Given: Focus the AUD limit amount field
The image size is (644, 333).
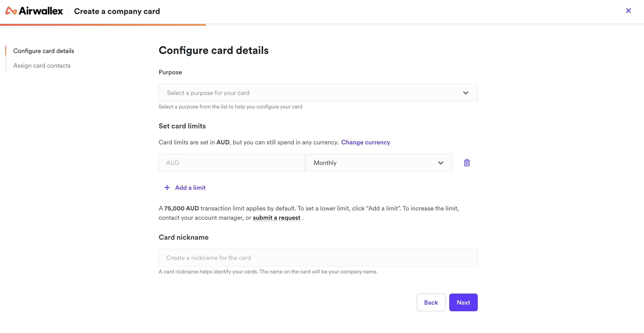Looking at the screenshot, I should pos(232,163).
